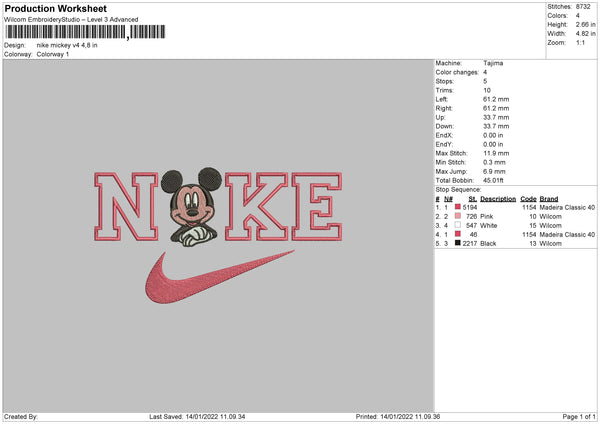Click the Max Stitch value 11.9 mm

pyautogui.click(x=496, y=153)
